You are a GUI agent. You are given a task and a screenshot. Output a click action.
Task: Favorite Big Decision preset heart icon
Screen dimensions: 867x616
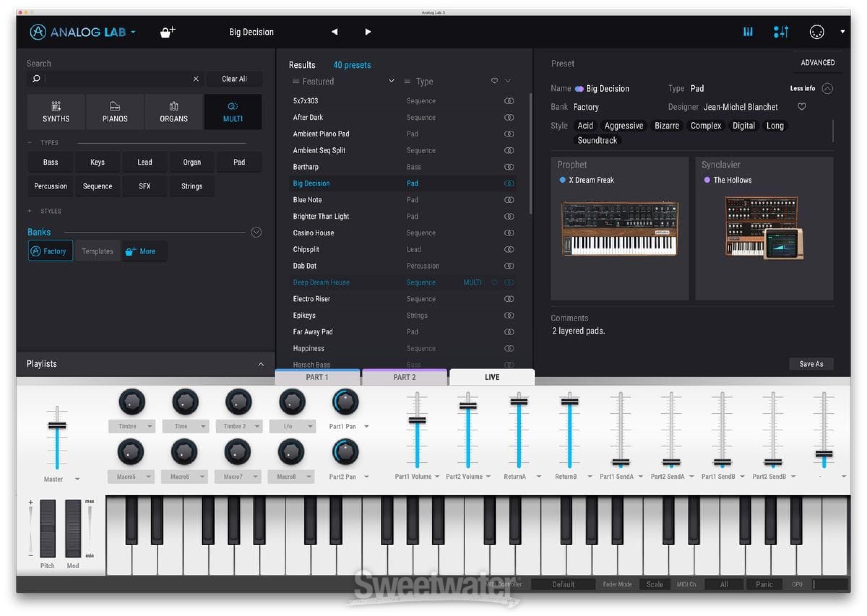tap(802, 107)
